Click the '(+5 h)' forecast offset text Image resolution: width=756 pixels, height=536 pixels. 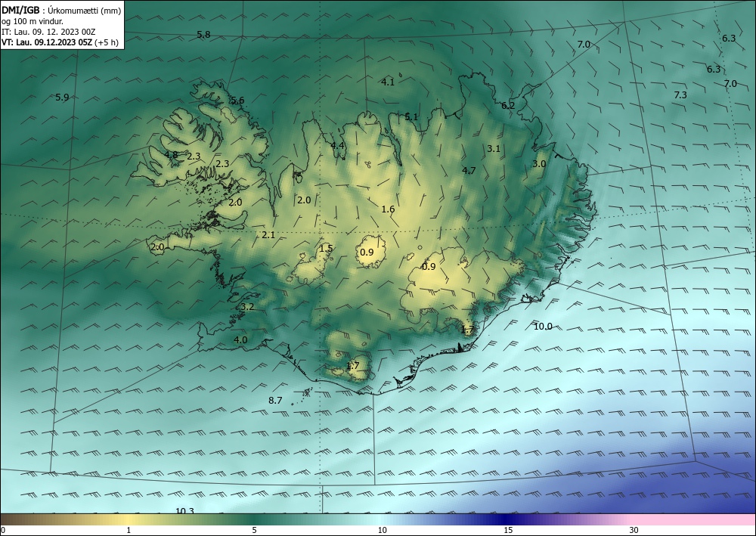pyautogui.click(x=107, y=42)
